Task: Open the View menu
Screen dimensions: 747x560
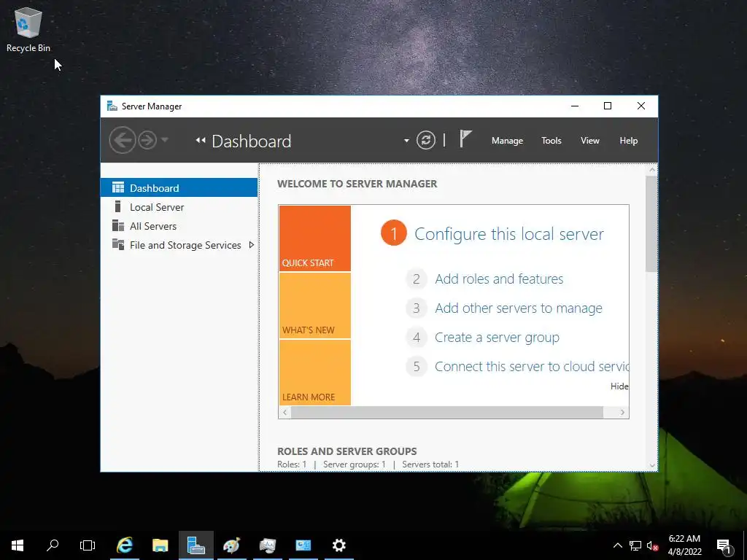Action: coord(589,141)
